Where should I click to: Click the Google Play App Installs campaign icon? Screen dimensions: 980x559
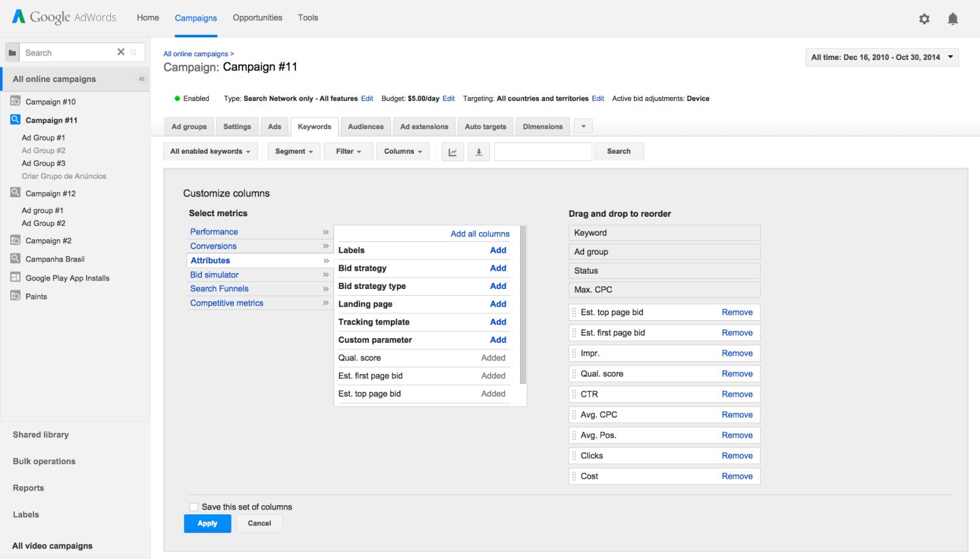tap(15, 277)
